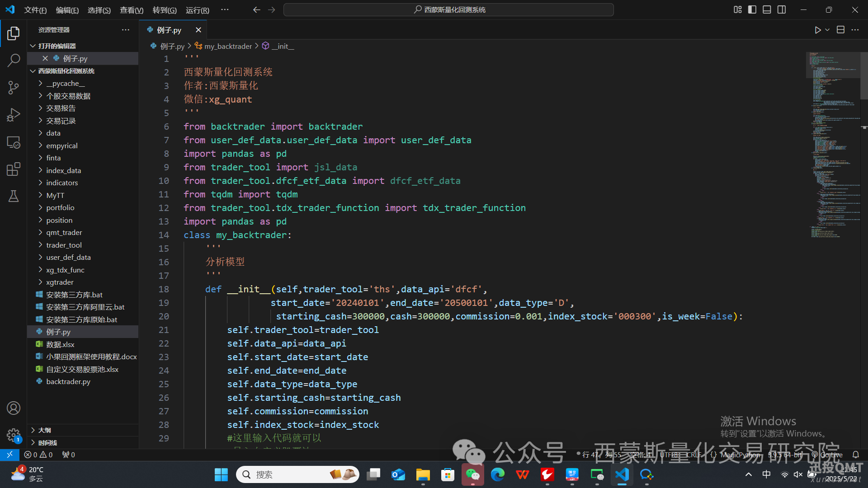Open the Source Control view
This screenshot has height=488, width=868.
pos(14,88)
